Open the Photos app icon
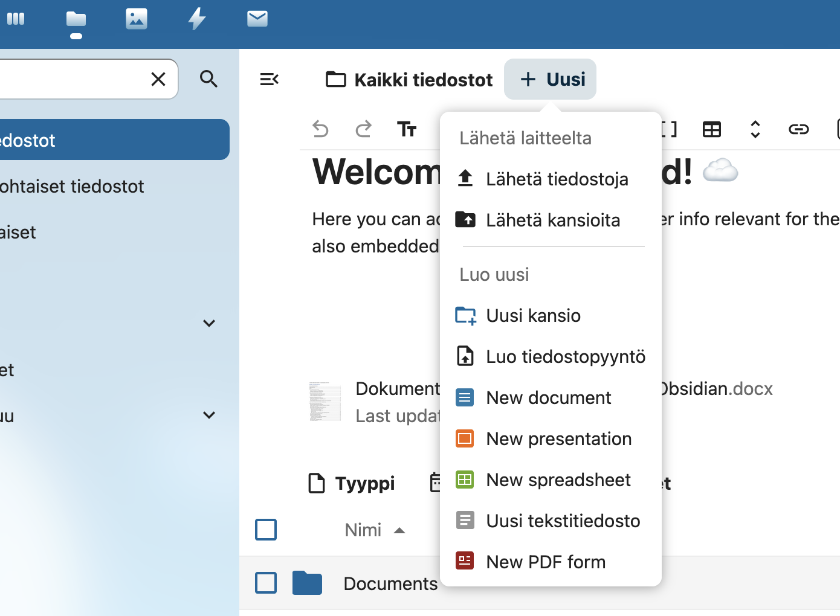This screenshot has height=616, width=840. click(x=137, y=19)
